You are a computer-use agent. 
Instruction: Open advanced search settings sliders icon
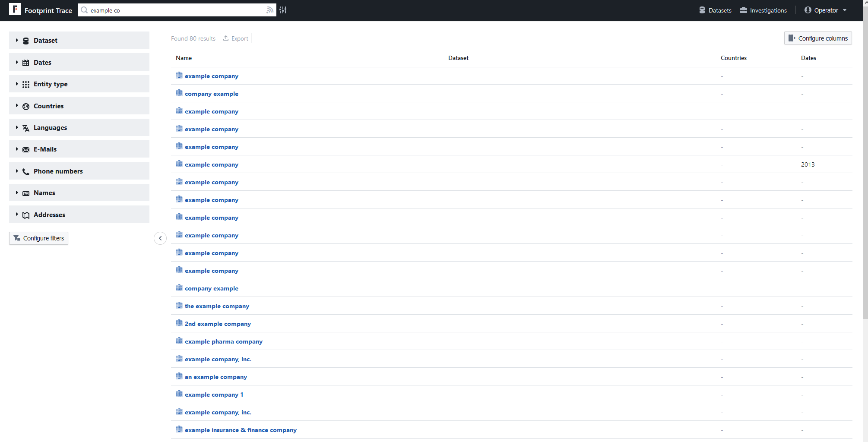click(x=283, y=10)
